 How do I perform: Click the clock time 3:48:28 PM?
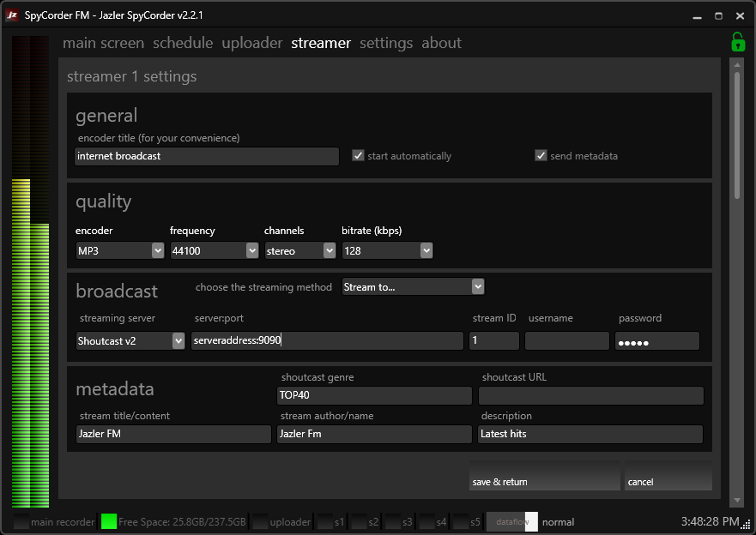(x=711, y=521)
